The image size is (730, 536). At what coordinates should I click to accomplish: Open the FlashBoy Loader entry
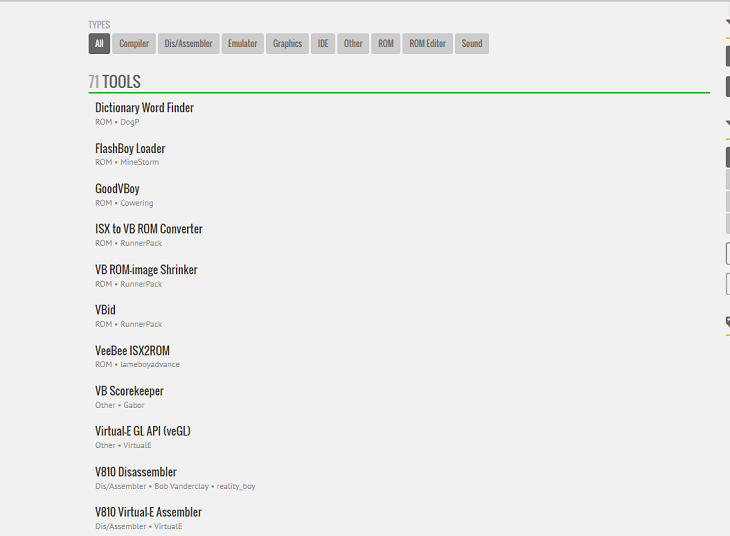(x=130, y=149)
